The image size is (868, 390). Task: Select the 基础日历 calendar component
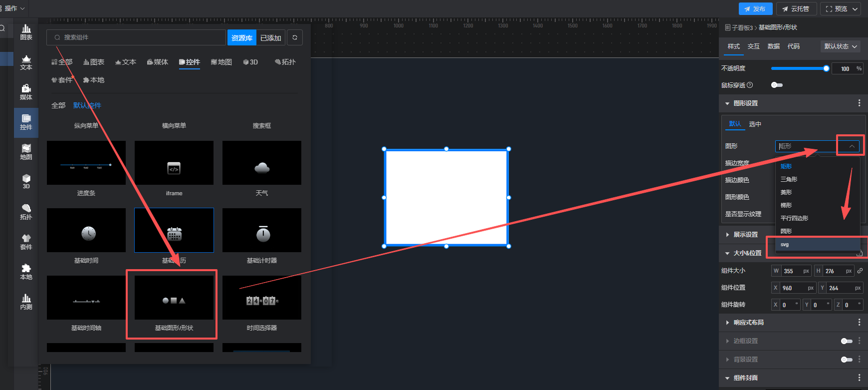click(174, 230)
